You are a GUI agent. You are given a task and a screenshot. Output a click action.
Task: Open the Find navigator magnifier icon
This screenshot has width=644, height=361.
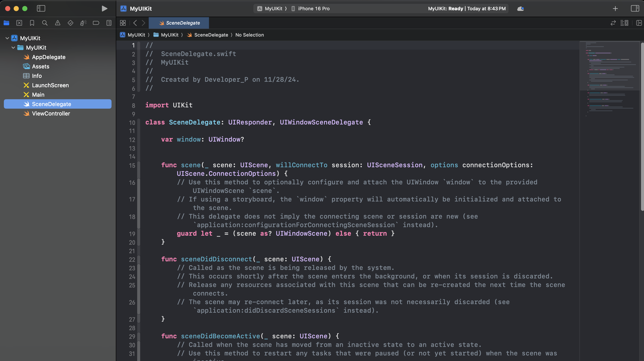coord(45,23)
